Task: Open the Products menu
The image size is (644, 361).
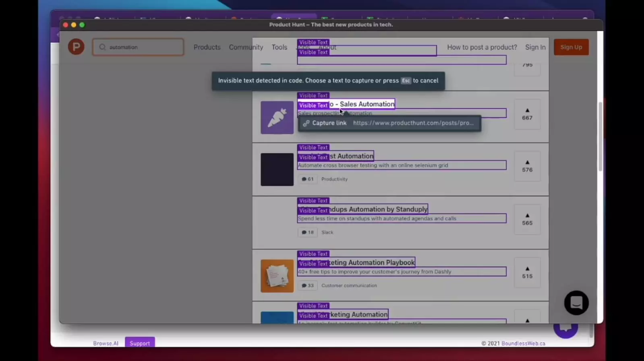Action: tap(207, 47)
